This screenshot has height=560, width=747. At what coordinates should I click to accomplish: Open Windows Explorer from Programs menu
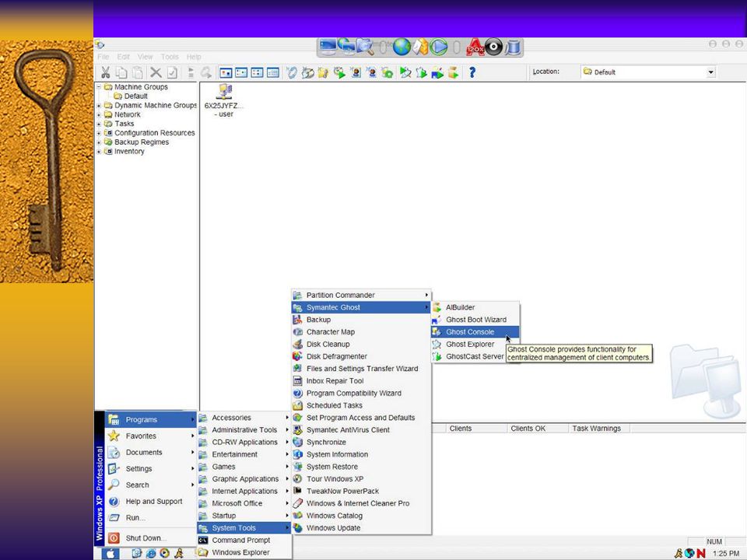click(x=244, y=552)
